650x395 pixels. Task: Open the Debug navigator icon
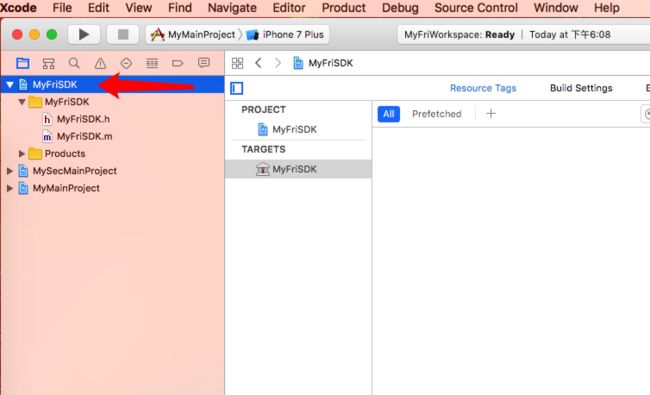coord(152,63)
